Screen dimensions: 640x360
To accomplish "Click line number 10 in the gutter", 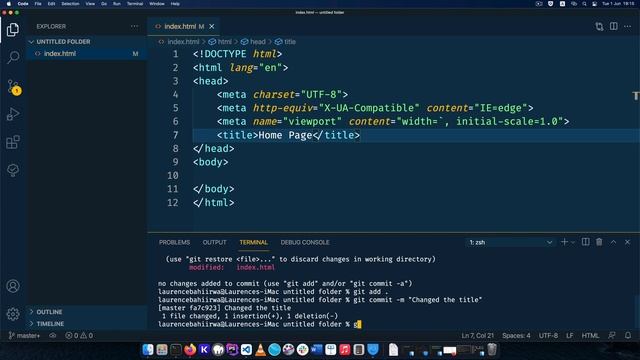I will point(173,176).
